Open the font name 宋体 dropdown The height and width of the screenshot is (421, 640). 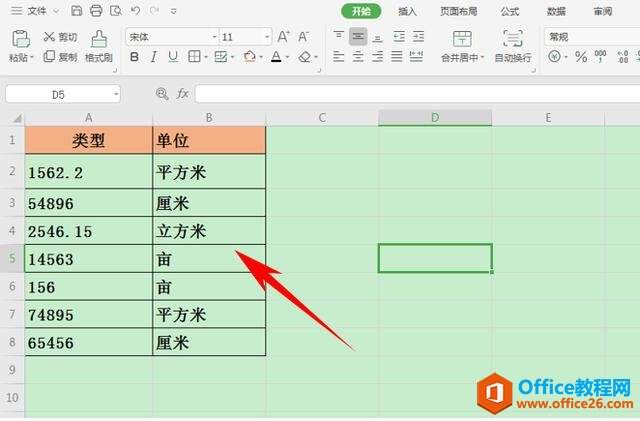coord(214,37)
